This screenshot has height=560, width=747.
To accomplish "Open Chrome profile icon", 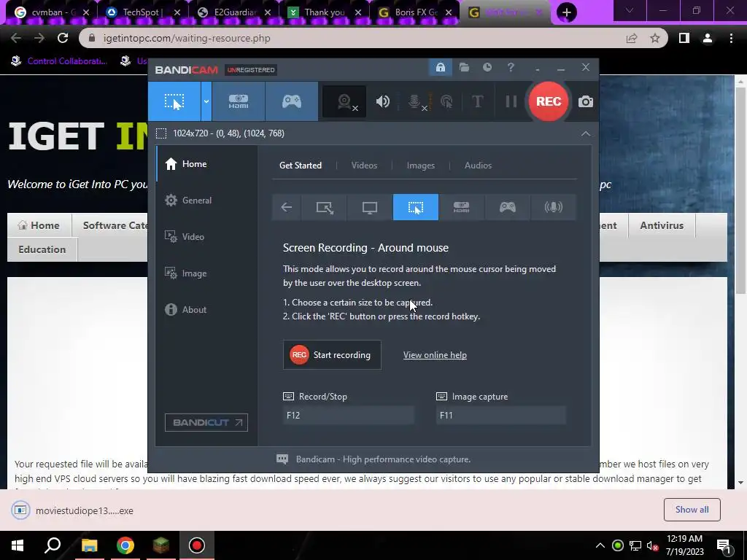I will (x=708, y=38).
